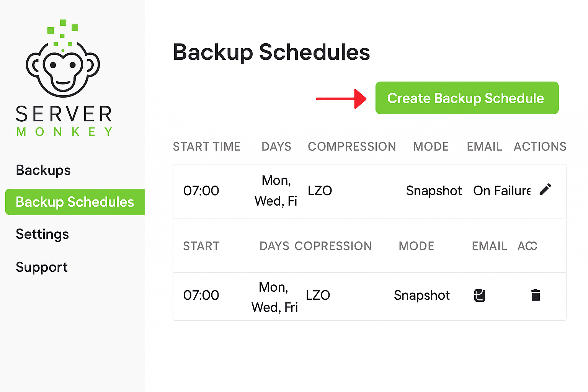This screenshot has width=588, height=392.
Task: Click the Create Backup Schedule button
Action: point(467,98)
